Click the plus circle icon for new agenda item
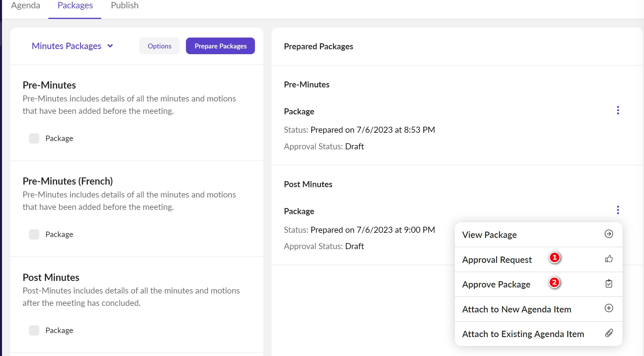 point(608,308)
